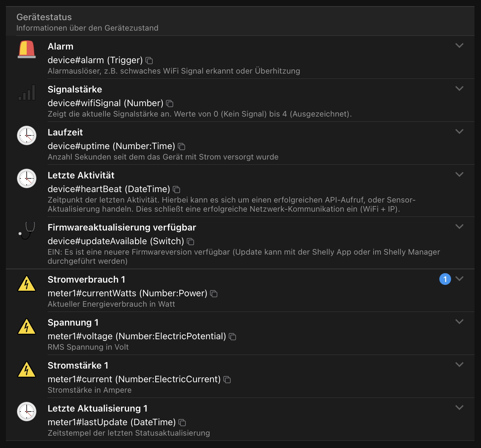Copy the meter1#voltage channel ID
The width and height of the screenshot is (481, 448).
coord(232,337)
